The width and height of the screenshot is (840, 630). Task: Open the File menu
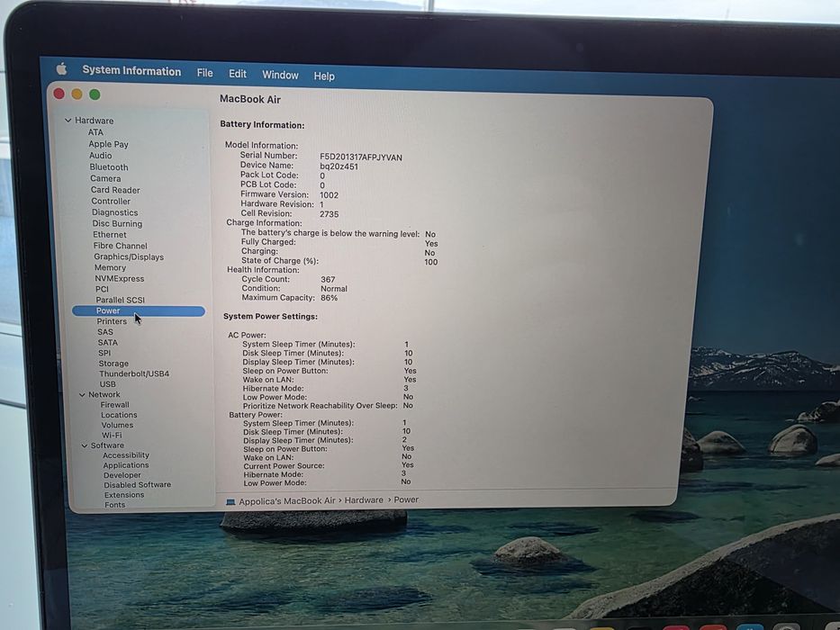coord(204,72)
